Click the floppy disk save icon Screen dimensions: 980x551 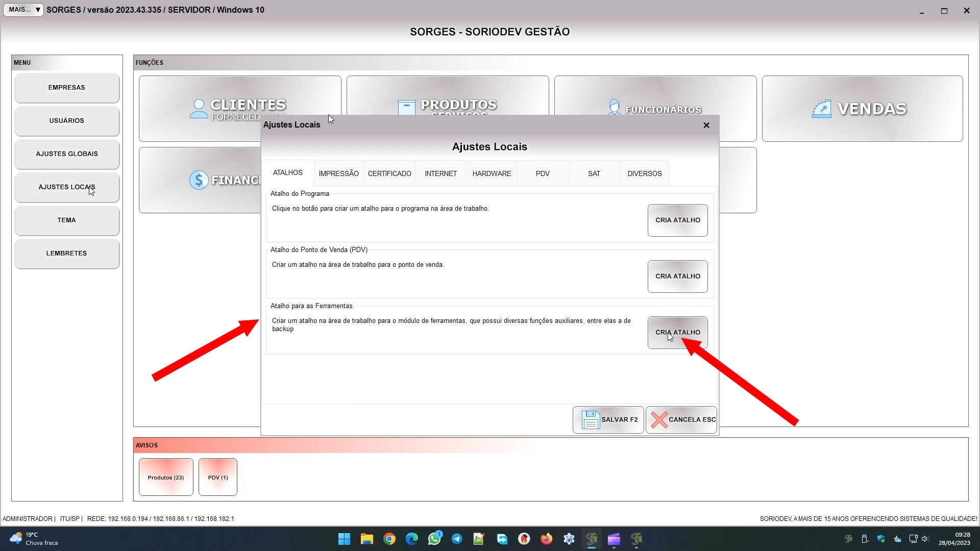[x=591, y=420]
